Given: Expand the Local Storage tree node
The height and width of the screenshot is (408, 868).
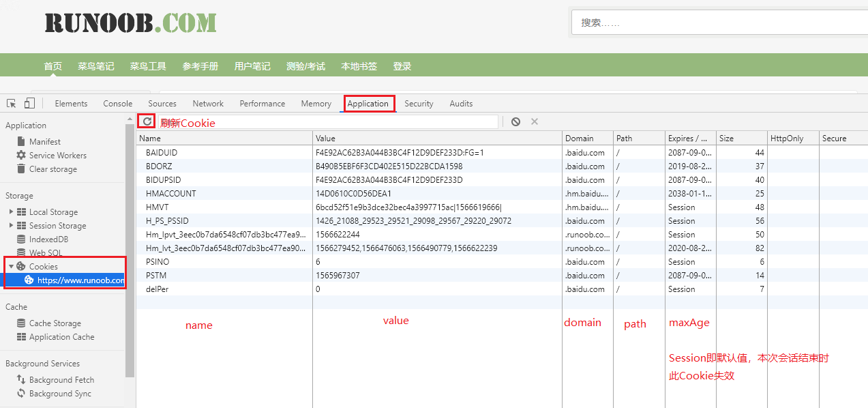Looking at the screenshot, I should click(11, 212).
